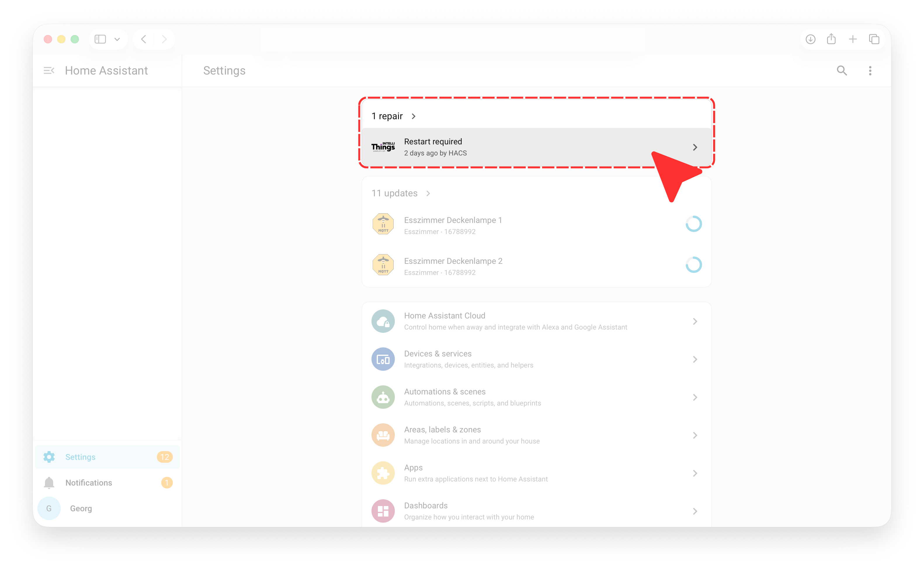Open Automations & scenes

536,397
